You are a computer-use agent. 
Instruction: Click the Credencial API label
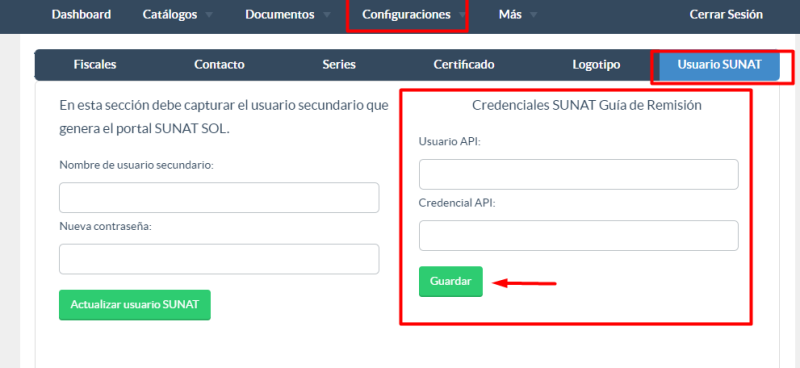click(457, 203)
